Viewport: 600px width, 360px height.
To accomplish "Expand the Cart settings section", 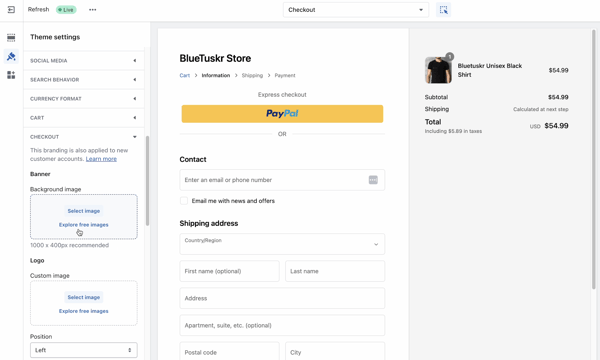I will click(x=83, y=118).
